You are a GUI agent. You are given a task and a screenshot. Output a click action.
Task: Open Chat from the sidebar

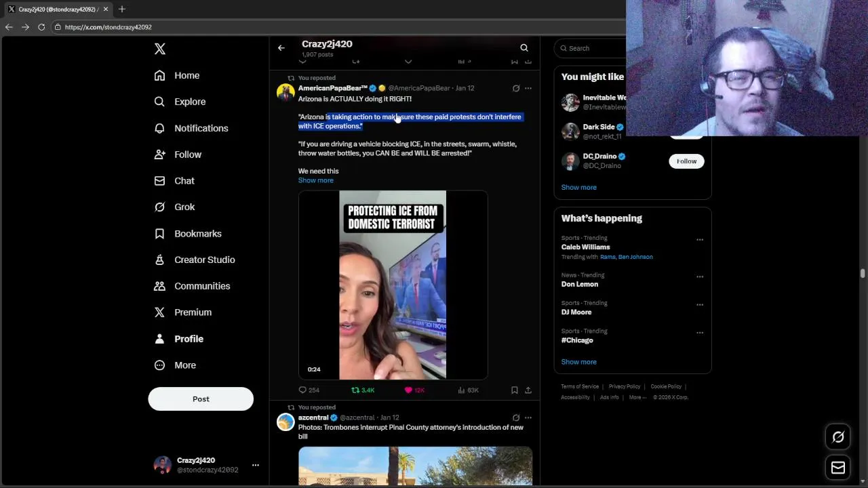pos(174,181)
